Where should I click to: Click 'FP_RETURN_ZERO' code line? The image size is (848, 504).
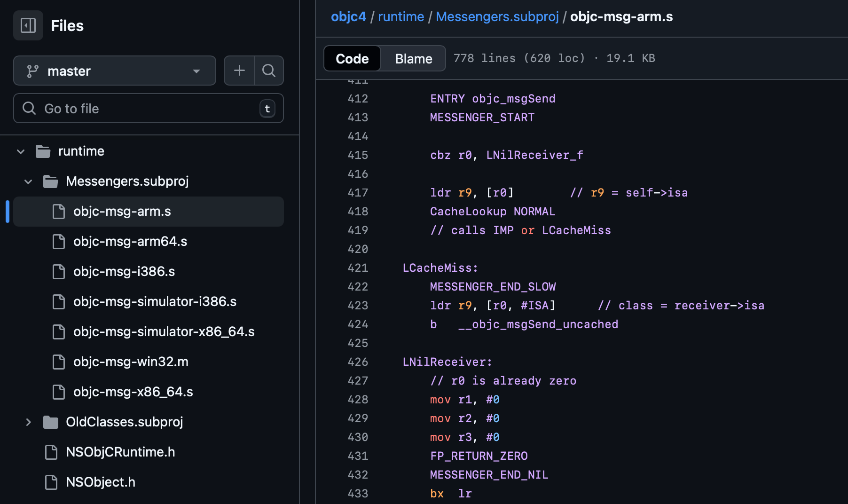(479, 456)
